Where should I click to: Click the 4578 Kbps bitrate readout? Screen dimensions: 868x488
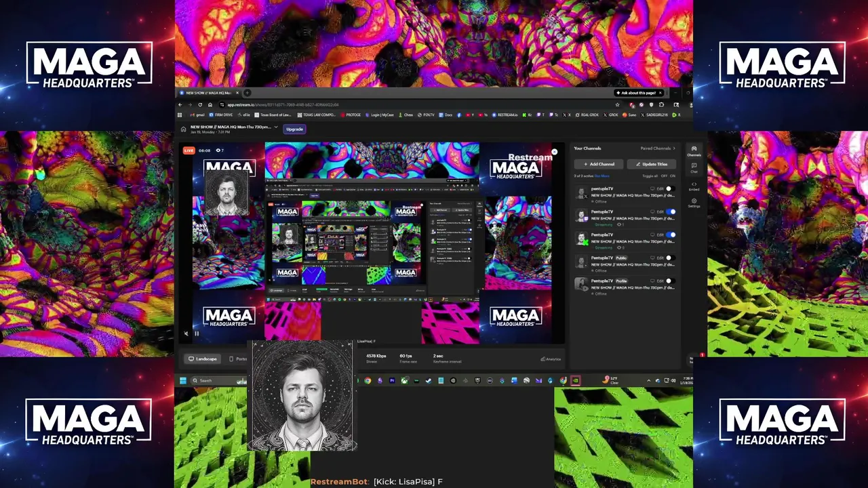[x=376, y=356]
